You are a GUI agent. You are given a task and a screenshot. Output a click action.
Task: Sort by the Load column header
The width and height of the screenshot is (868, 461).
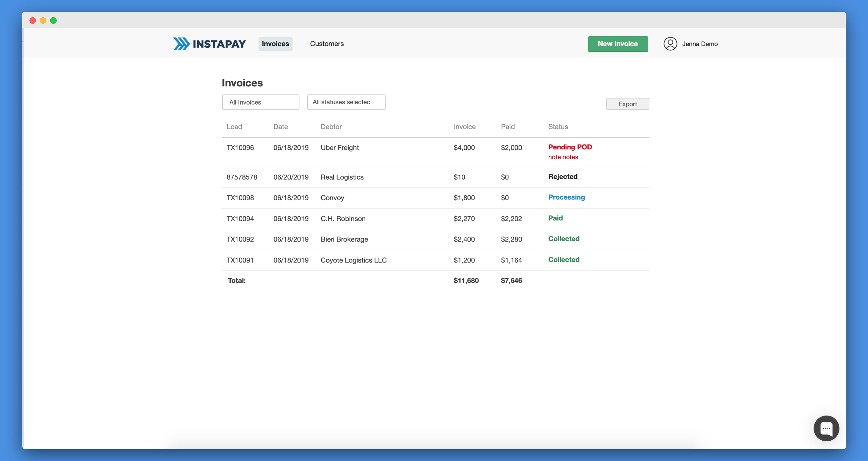pos(234,127)
